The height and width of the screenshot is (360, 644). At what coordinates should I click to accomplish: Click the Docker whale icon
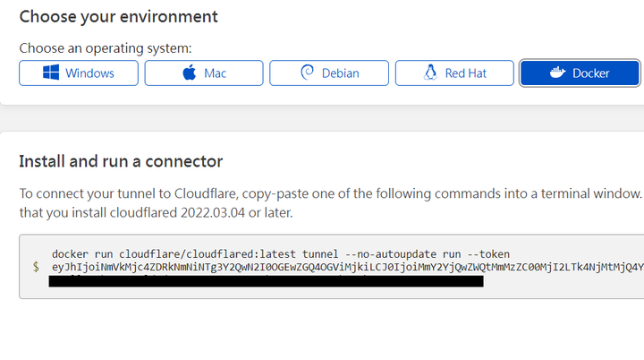tap(558, 73)
